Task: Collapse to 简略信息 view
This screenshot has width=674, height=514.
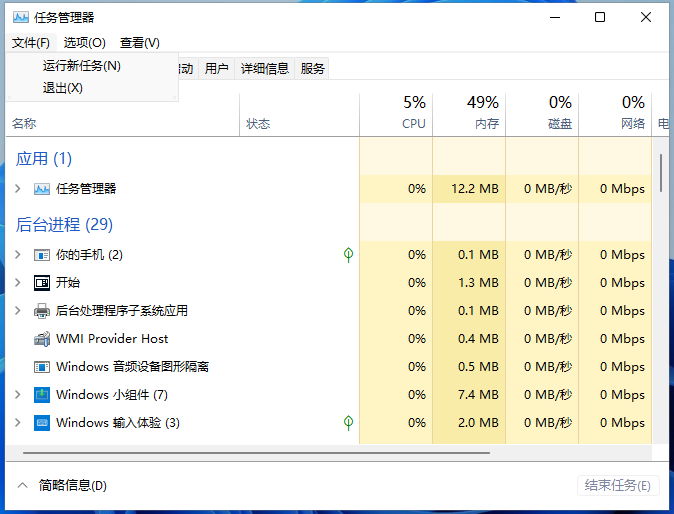Action: 62,485
